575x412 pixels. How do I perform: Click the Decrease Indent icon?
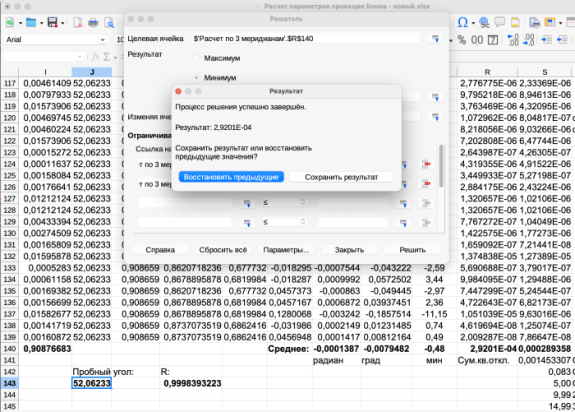tap(562, 40)
